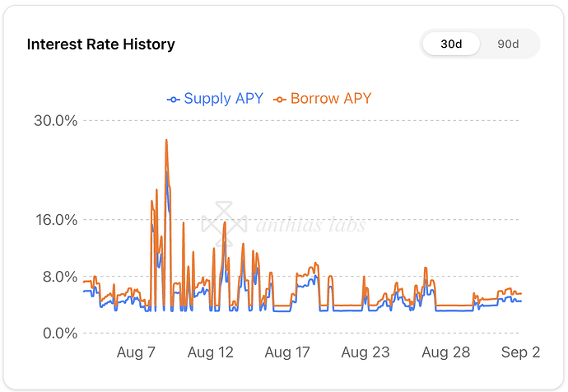The image size is (568, 392).
Task: Switch the chart to the 90d range
Action: (x=508, y=44)
